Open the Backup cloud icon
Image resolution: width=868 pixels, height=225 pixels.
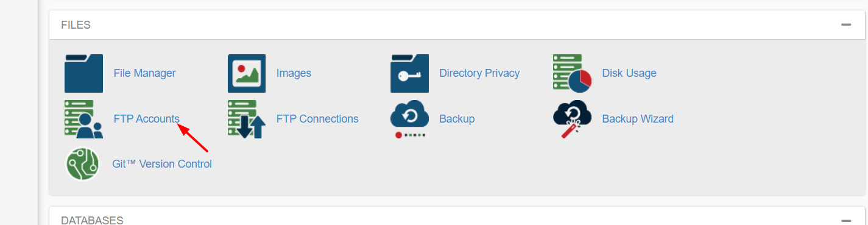click(x=409, y=119)
